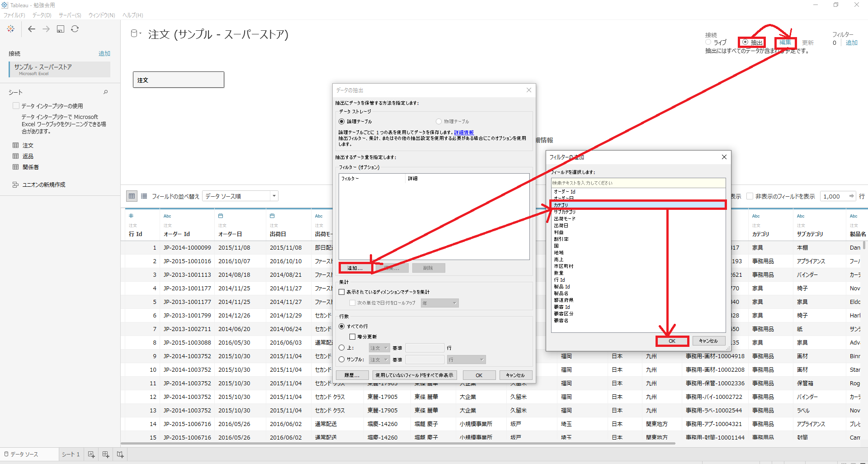Screen dimensions: 868x464
Task: Click the 編集 link next to 抽出
Action: (785, 42)
